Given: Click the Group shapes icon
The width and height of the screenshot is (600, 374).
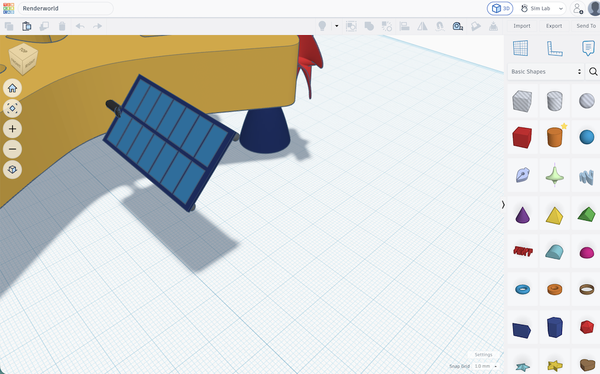Looking at the screenshot, I should (x=351, y=26).
